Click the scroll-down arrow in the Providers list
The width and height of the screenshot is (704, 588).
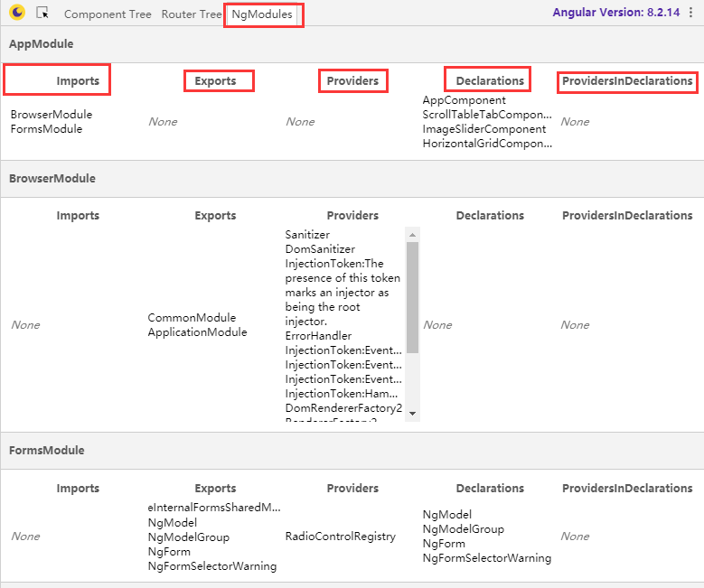pyautogui.click(x=413, y=413)
